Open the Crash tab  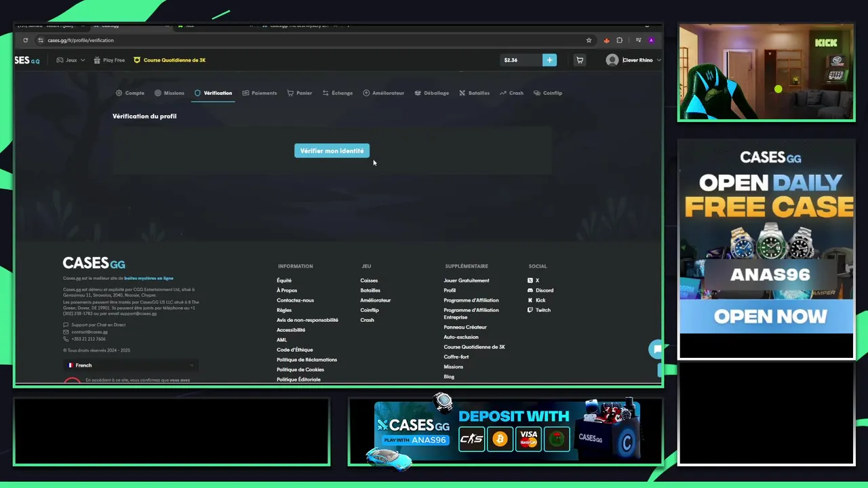click(x=511, y=93)
